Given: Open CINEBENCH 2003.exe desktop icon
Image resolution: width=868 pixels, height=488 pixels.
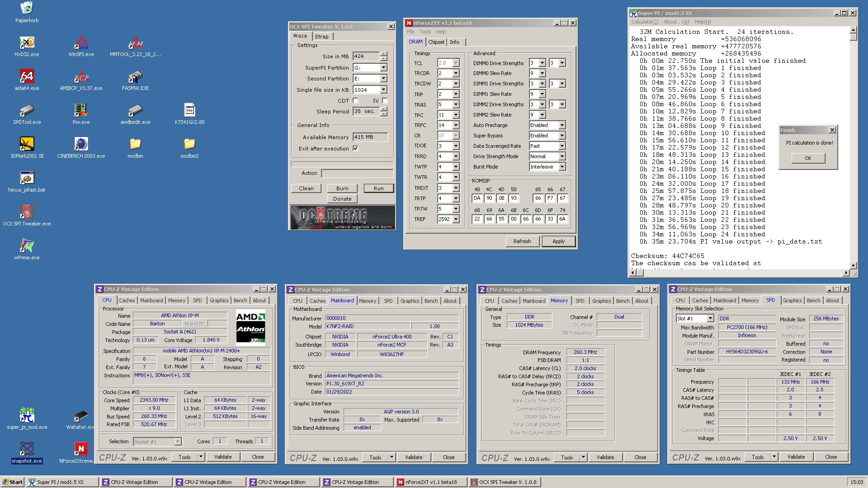Looking at the screenshot, I should [x=81, y=144].
